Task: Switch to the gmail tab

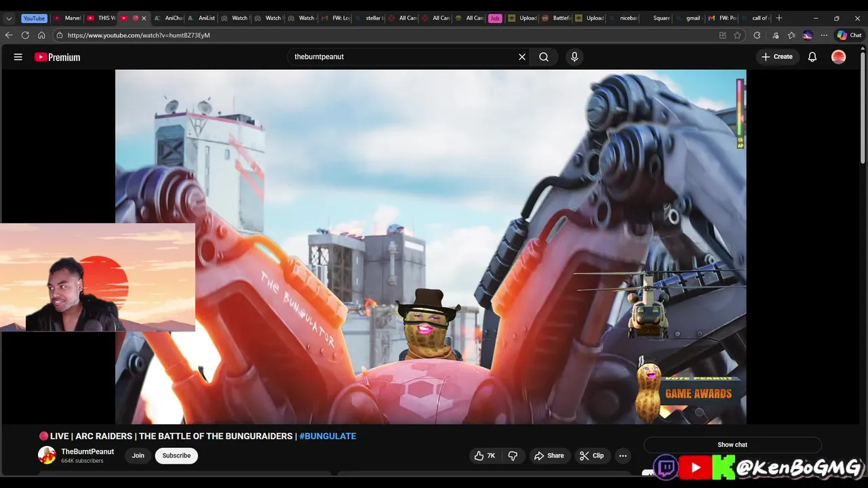Action: [688, 18]
